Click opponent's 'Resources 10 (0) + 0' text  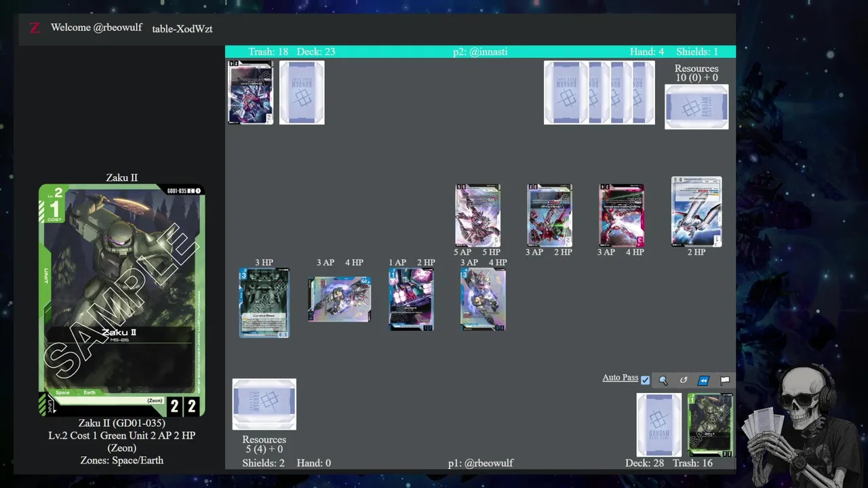(x=696, y=73)
